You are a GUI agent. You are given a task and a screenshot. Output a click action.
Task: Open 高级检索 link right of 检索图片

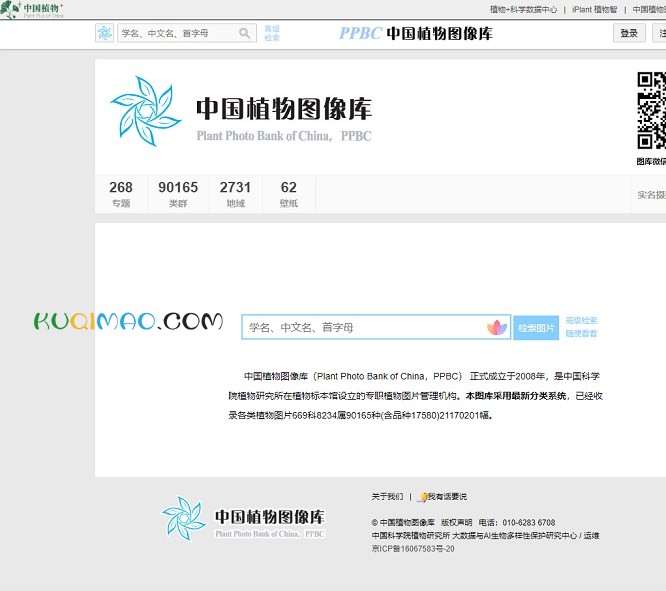click(581, 320)
